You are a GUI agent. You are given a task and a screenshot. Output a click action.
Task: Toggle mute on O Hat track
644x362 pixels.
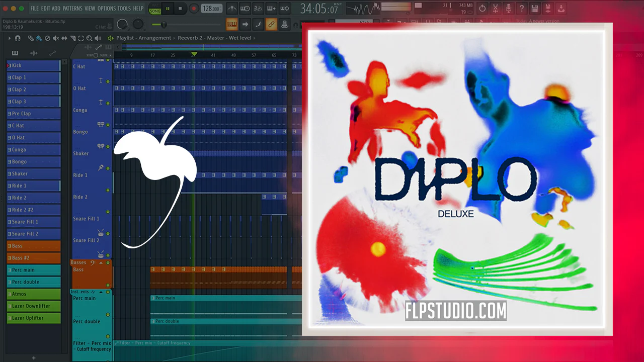(x=108, y=103)
